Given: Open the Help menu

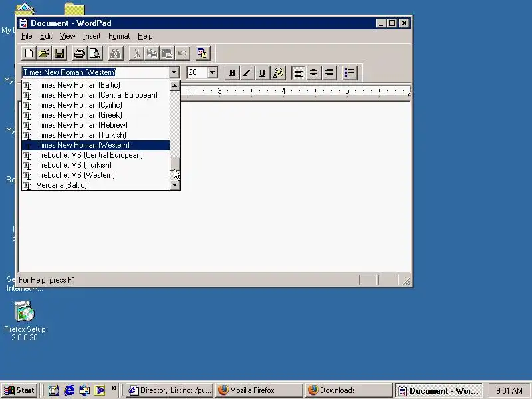Looking at the screenshot, I should 145,36.
